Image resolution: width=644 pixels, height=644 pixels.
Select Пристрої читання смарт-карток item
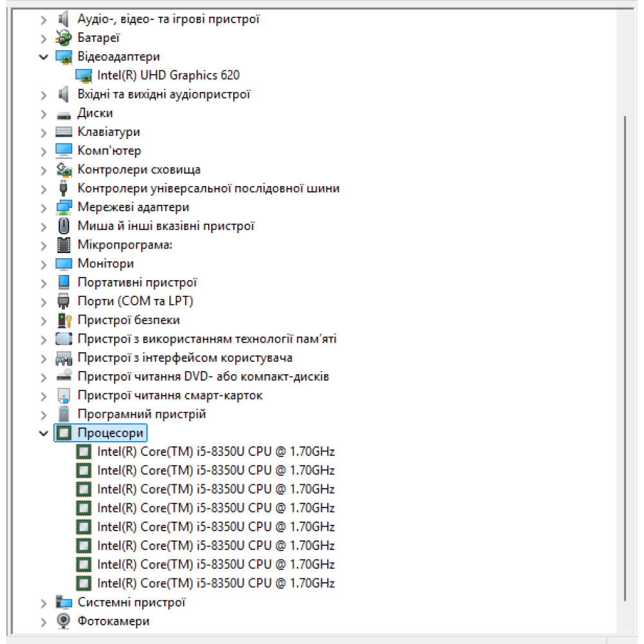(170, 395)
